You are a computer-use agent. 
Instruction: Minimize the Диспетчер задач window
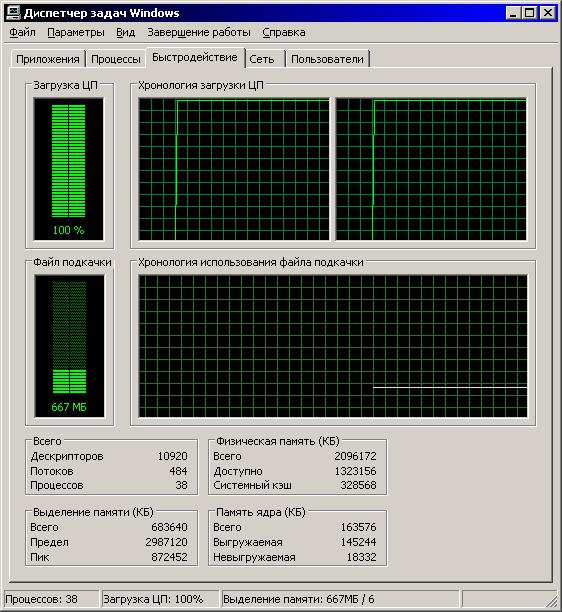pos(514,13)
